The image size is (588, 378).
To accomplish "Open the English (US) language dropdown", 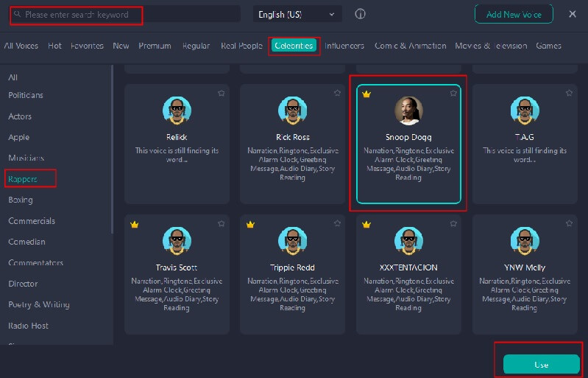I will (297, 14).
